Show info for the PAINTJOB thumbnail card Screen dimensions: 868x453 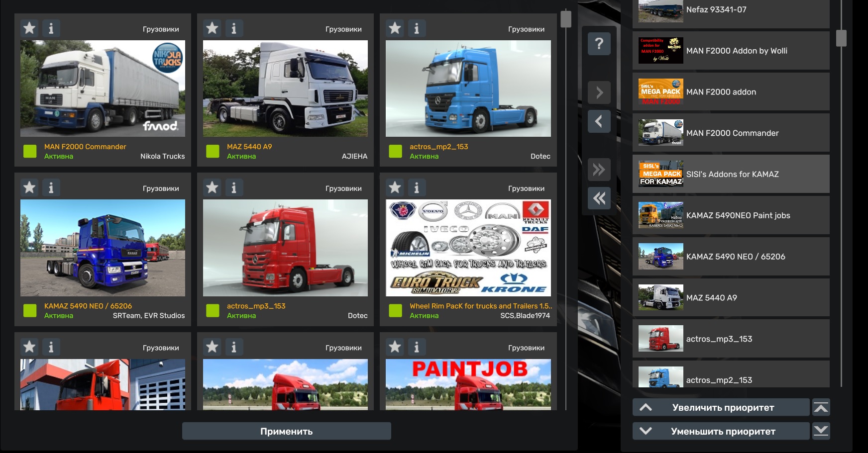coord(416,347)
